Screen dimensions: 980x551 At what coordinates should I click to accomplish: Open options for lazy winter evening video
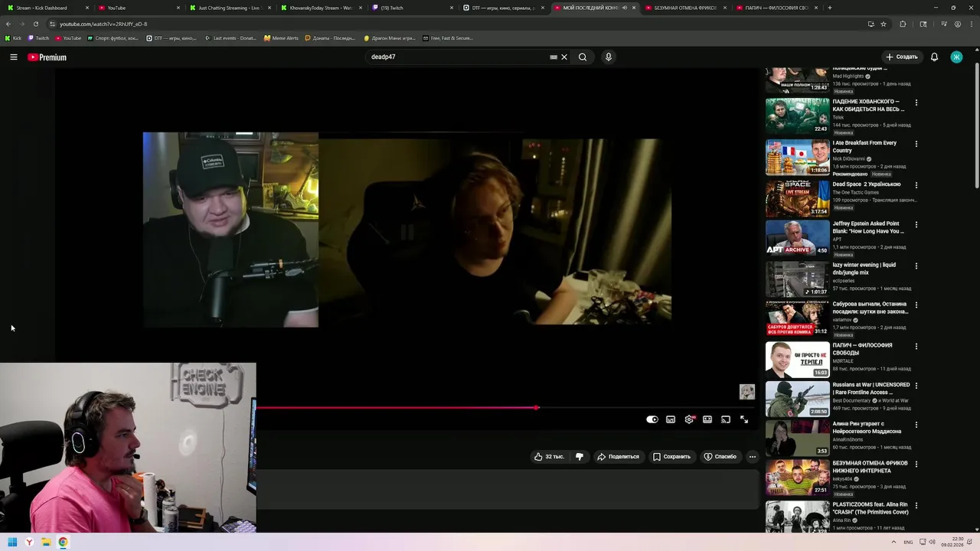click(x=916, y=266)
